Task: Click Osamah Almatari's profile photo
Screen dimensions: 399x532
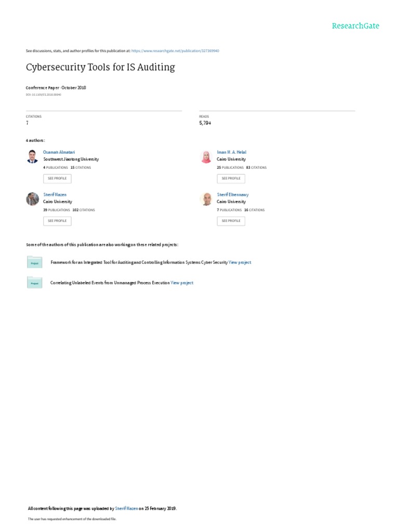Action: click(x=32, y=156)
